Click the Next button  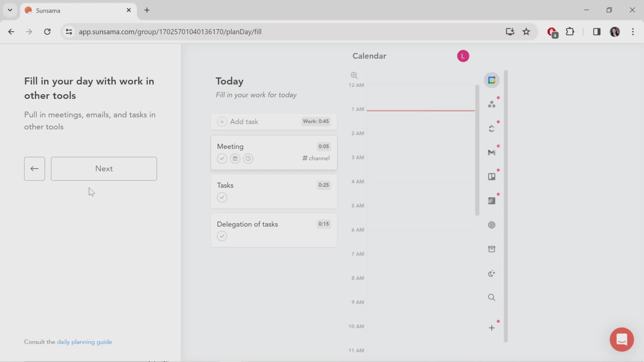(104, 169)
